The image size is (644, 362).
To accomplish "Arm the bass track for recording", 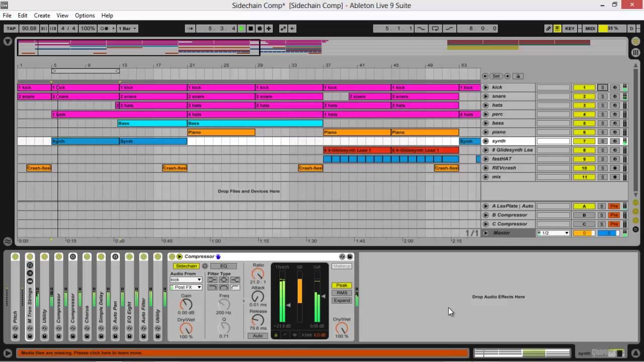I will [614, 123].
